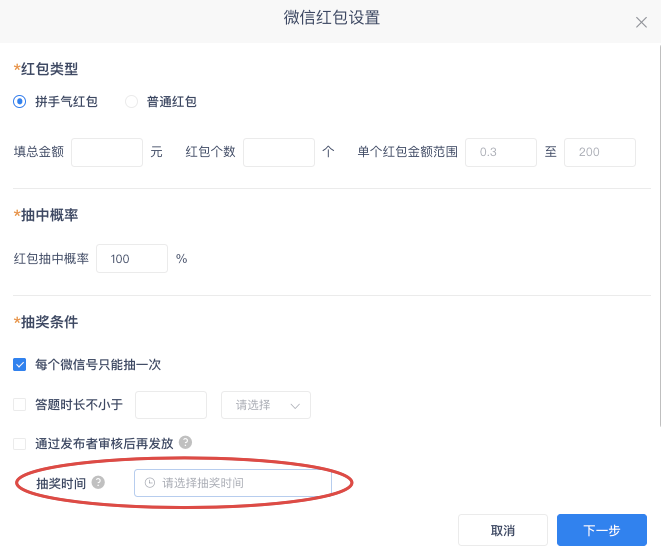The image size is (661, 560).
Task: Click the 单个红包金额范围 label
Action: [408, 152]
